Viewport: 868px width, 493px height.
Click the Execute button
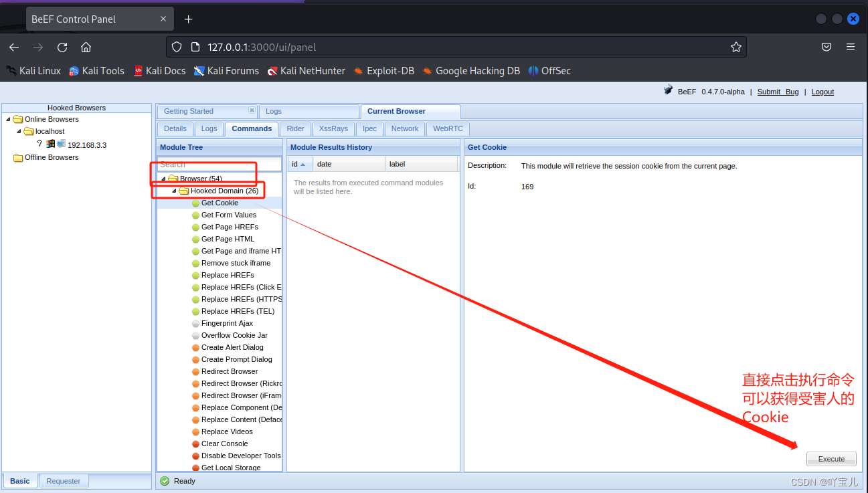[x=831, y=459]
